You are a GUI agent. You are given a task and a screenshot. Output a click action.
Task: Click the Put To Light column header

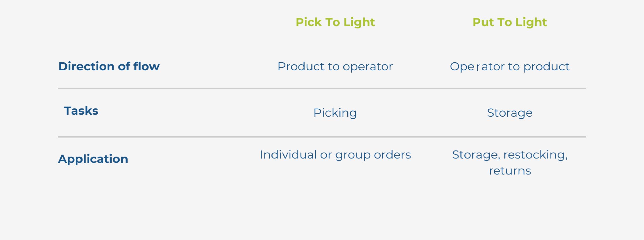(510, 22)
